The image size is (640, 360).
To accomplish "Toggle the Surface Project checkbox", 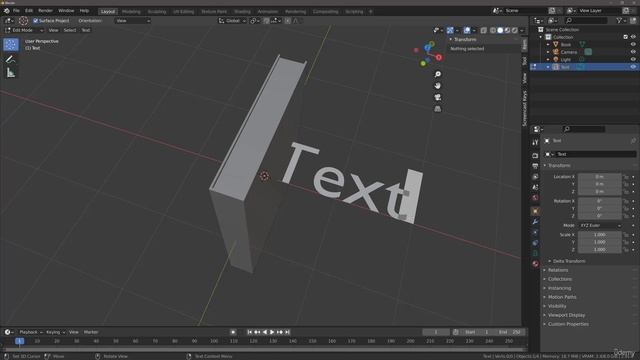I will tap(36, 21).
